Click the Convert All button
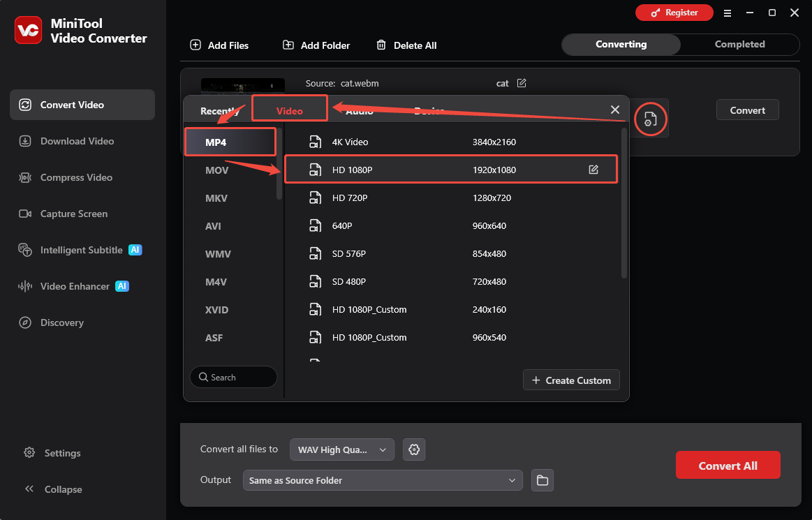The height and width of the screenshot is (520, 812). coord(728,465)
